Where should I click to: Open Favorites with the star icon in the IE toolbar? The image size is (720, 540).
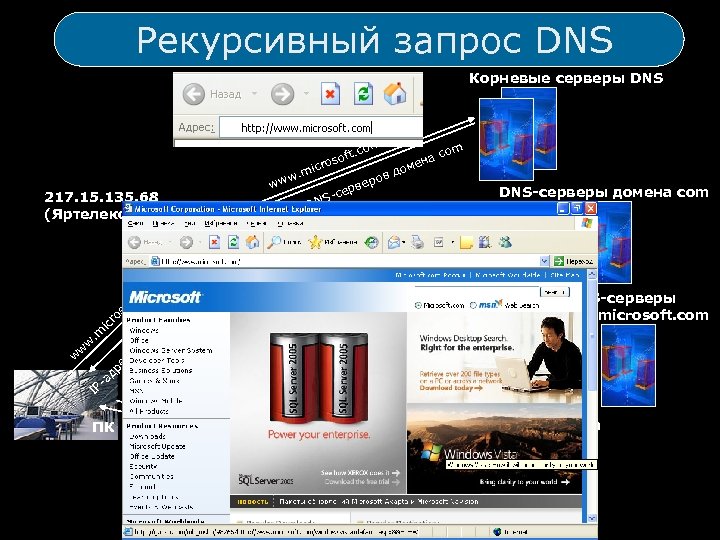332,242
